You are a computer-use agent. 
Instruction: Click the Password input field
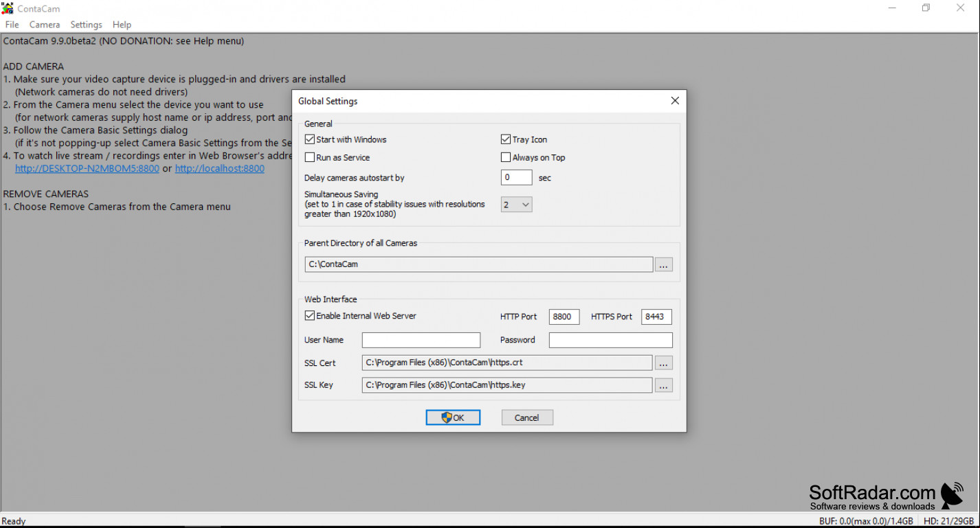(610, 340)
